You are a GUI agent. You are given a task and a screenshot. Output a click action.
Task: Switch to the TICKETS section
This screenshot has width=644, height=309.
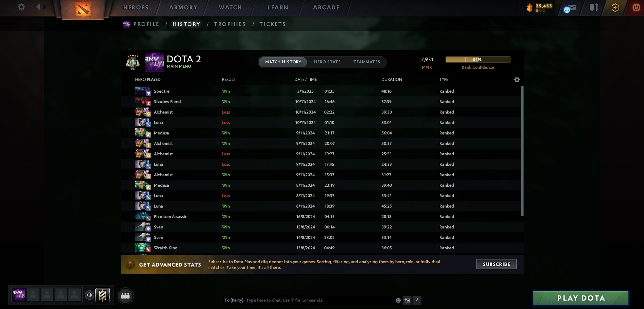[x=272, y=24]
